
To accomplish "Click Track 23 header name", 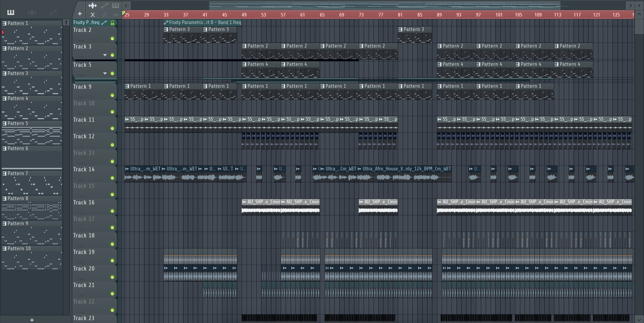I will pyautogui.click(x=84, y=318).
